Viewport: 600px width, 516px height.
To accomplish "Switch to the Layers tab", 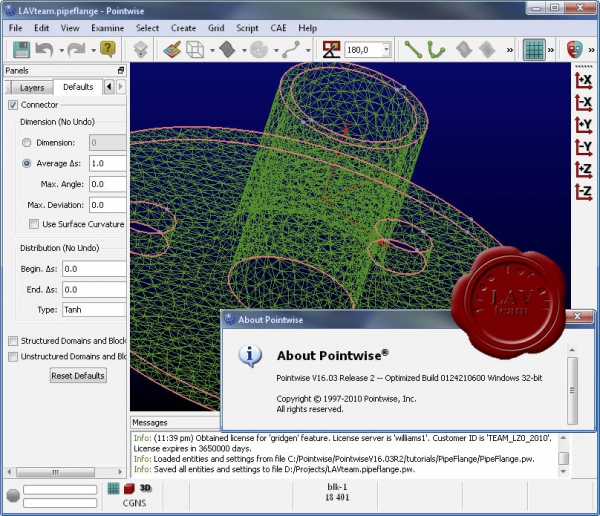I will 32,88.
